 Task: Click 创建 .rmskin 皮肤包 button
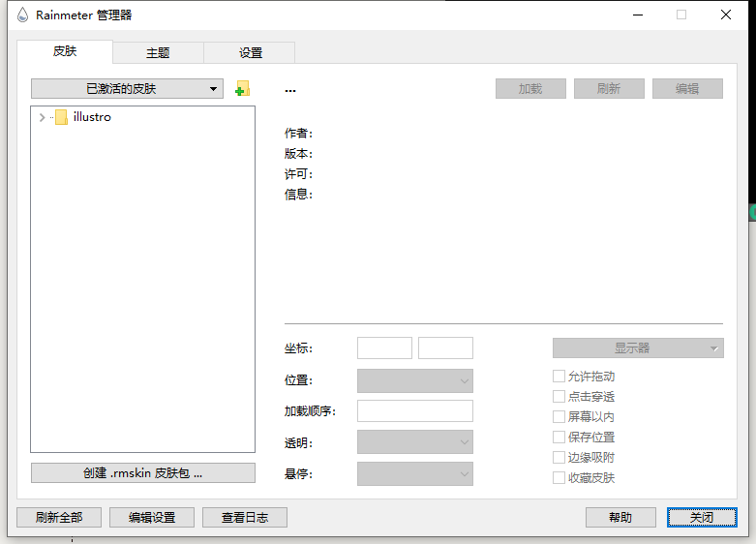(x=143, y=473)
